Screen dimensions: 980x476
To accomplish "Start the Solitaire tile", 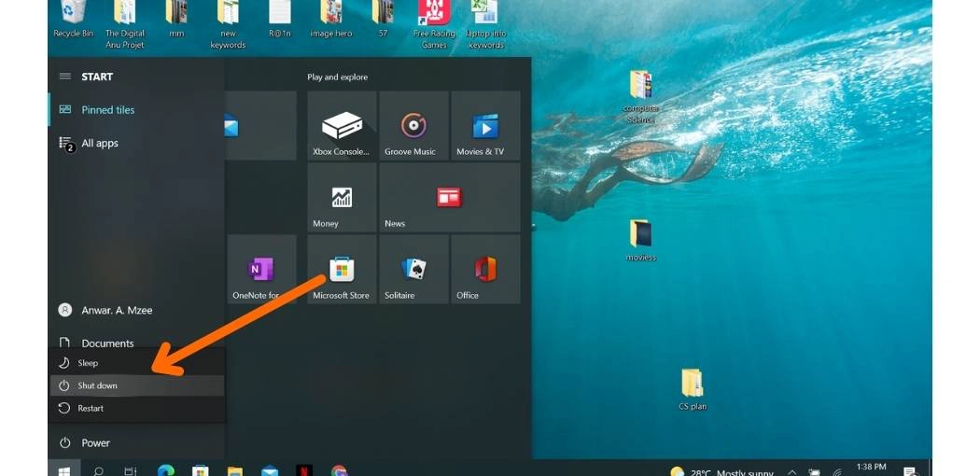I will click(x=413, y=270).
